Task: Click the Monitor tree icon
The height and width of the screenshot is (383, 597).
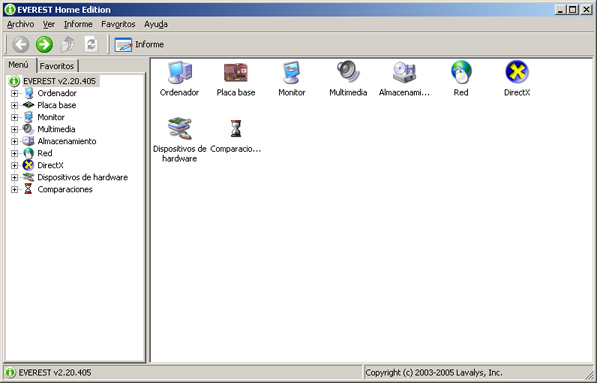Action: (x=29, y=117)
